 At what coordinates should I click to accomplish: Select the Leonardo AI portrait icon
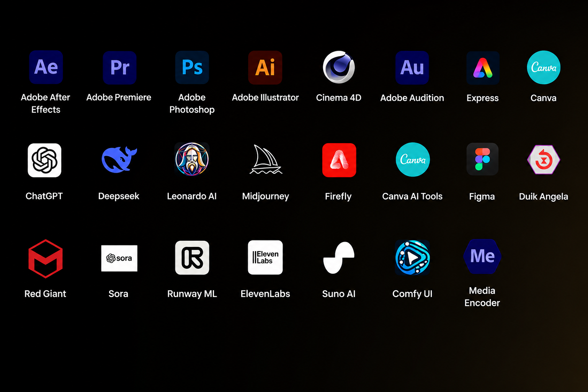(x=192, y=159)
